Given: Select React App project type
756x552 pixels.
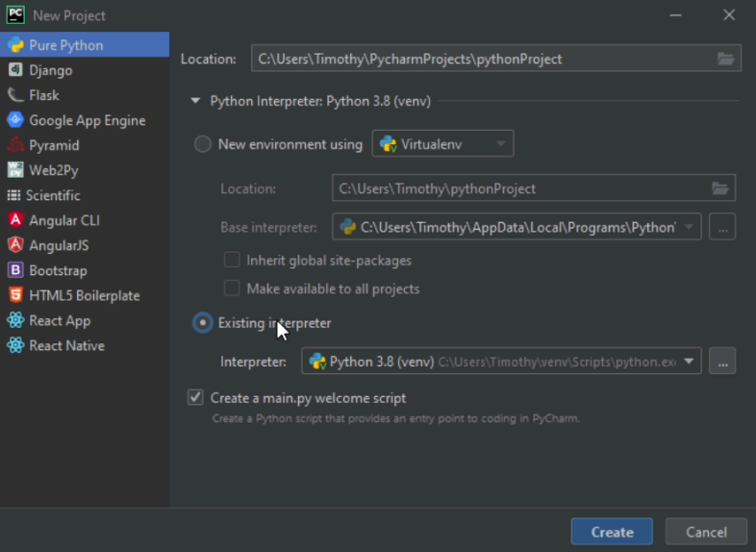Looking at the screenshot, I should (85, 320).
